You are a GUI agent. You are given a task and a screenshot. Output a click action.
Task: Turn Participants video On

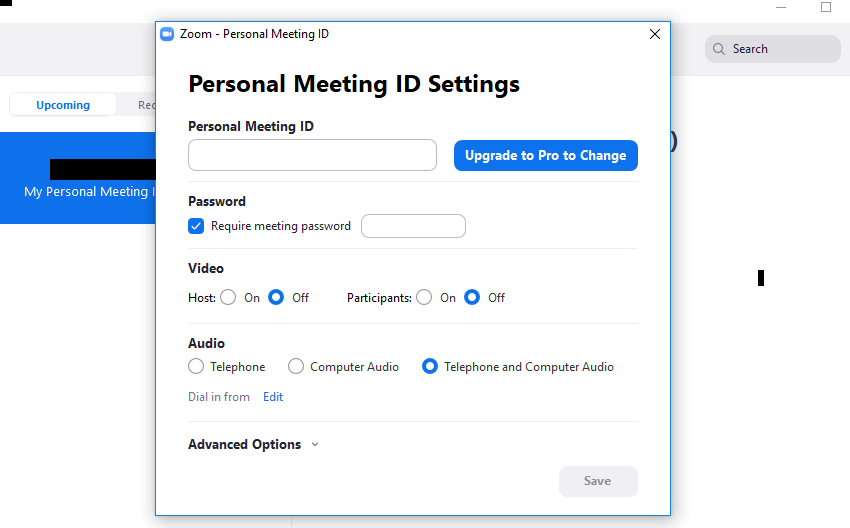[x=425, y=297]
